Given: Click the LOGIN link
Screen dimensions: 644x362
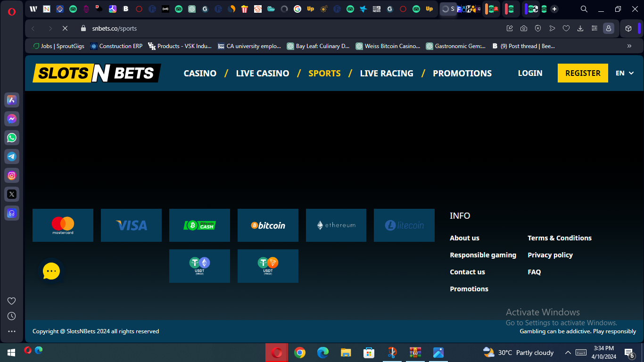Looking at the screenshot, I should pos(530,73).
